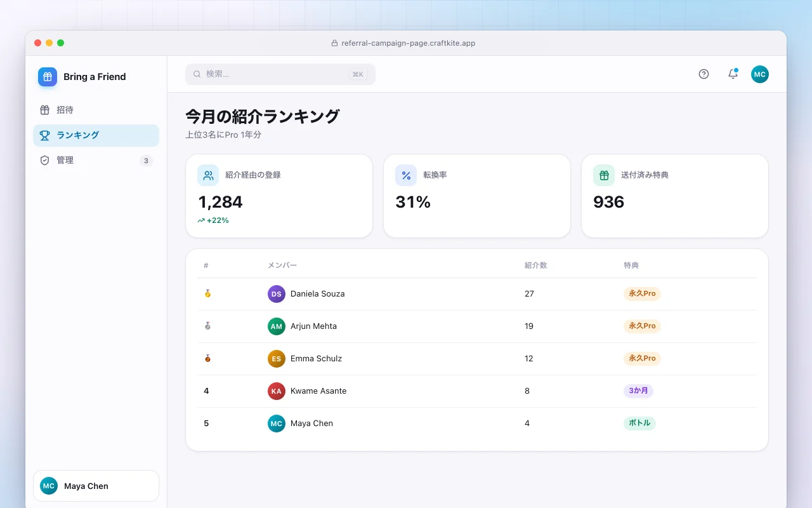
Task: Open the 管理 sidebar menu item
Action: 96,161
